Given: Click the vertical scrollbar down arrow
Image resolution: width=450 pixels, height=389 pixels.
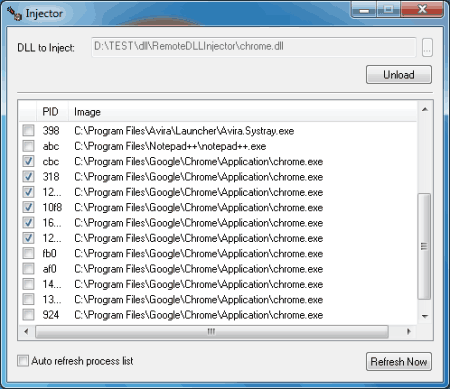Looking at the screenshot, I should tap(425, 316).
